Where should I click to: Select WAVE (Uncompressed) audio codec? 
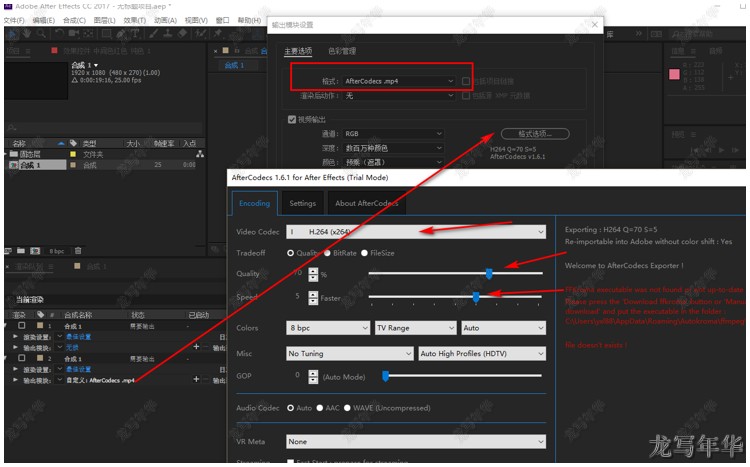[x=347, y=408]
